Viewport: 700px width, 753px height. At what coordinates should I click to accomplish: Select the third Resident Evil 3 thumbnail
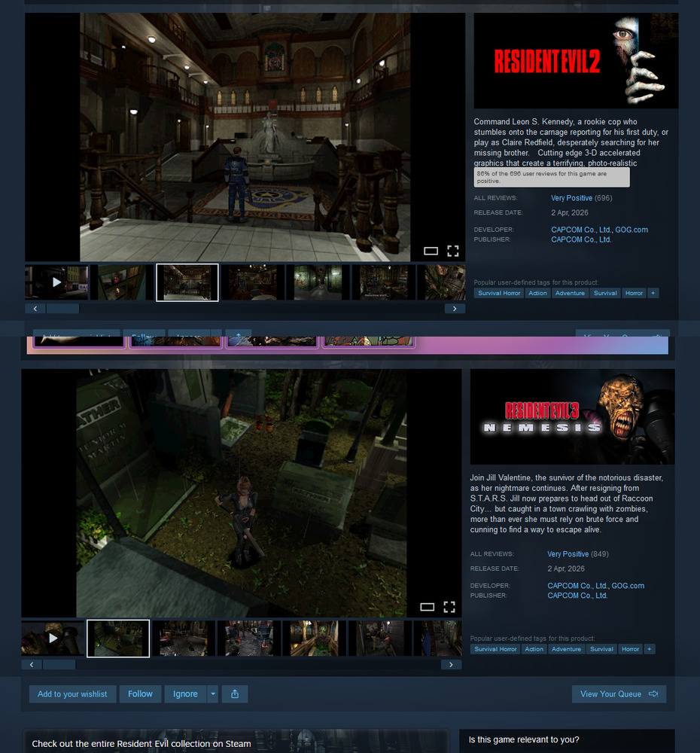click(184, 639)
